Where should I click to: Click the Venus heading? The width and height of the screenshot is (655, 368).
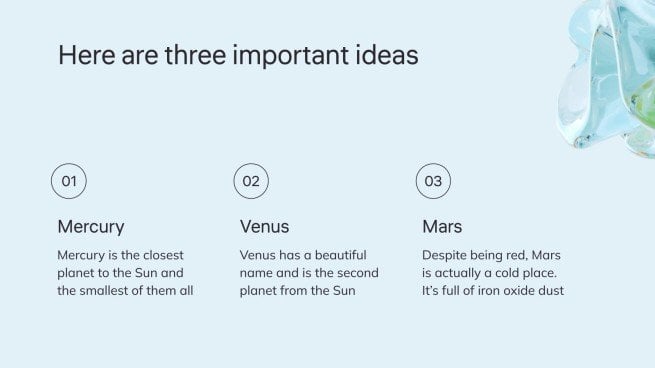tap(264, 227)
